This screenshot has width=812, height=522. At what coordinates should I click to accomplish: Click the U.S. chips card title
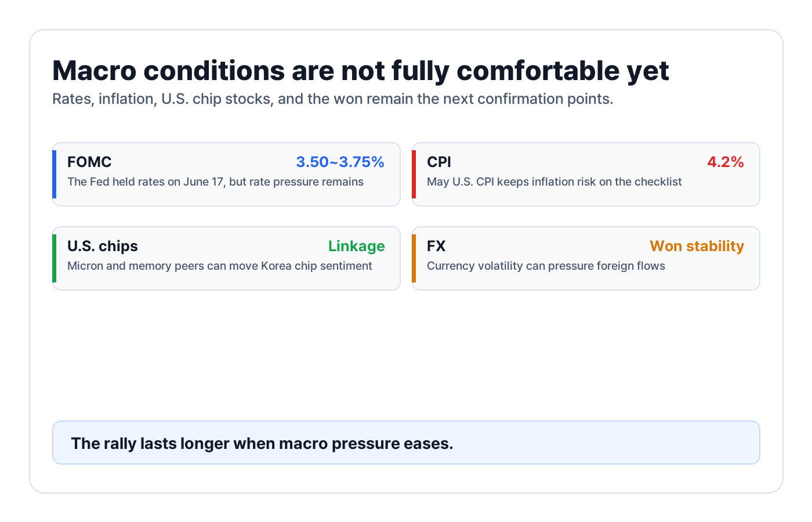[103, 246]
